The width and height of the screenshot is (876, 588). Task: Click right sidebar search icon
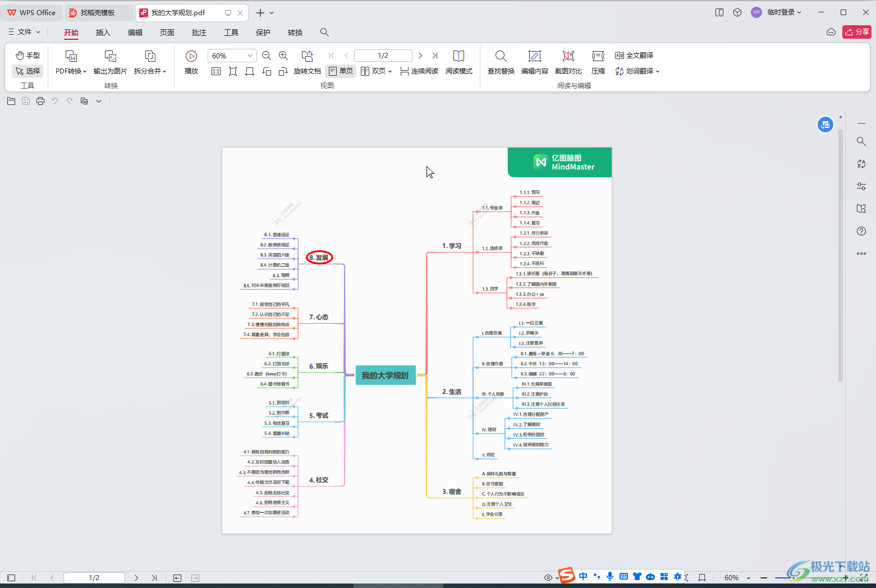pos(861,141)
